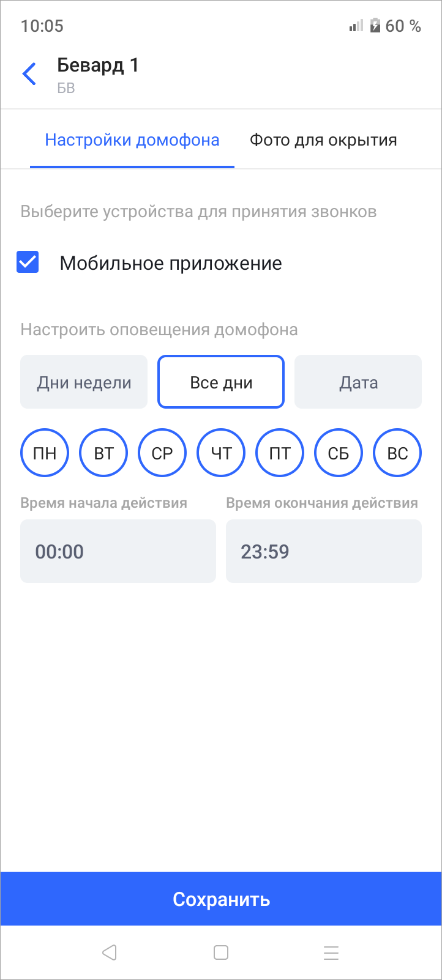Tap the battery icon in status bar
Screen dimensions: 442x980
coord(375,26)
